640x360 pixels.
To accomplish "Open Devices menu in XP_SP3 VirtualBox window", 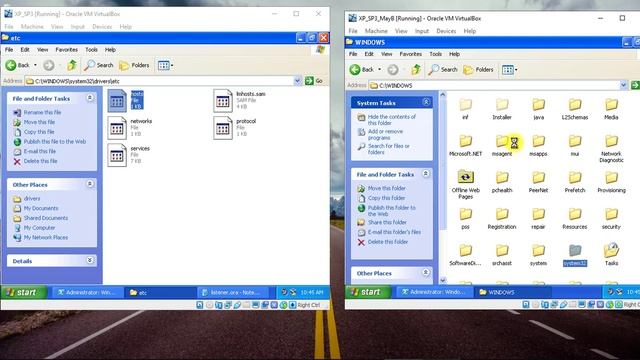I will pyautogui.click(x=102, y=27).
